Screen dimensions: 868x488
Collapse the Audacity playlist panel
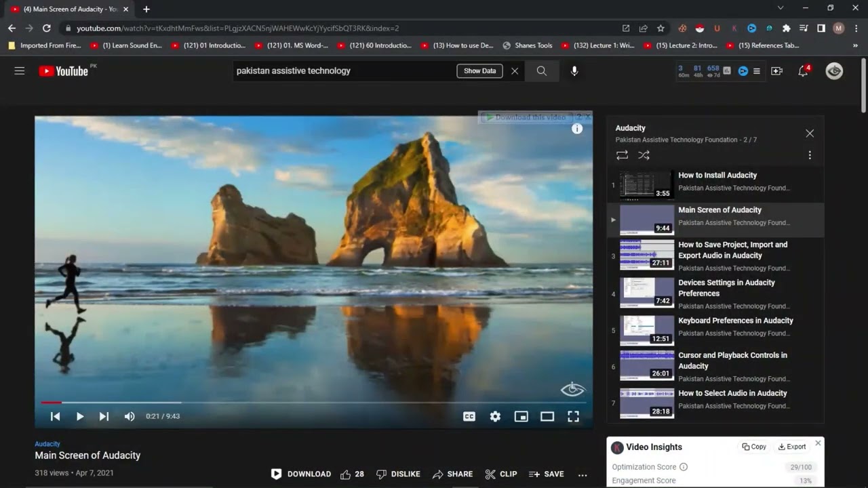[810, 134]
